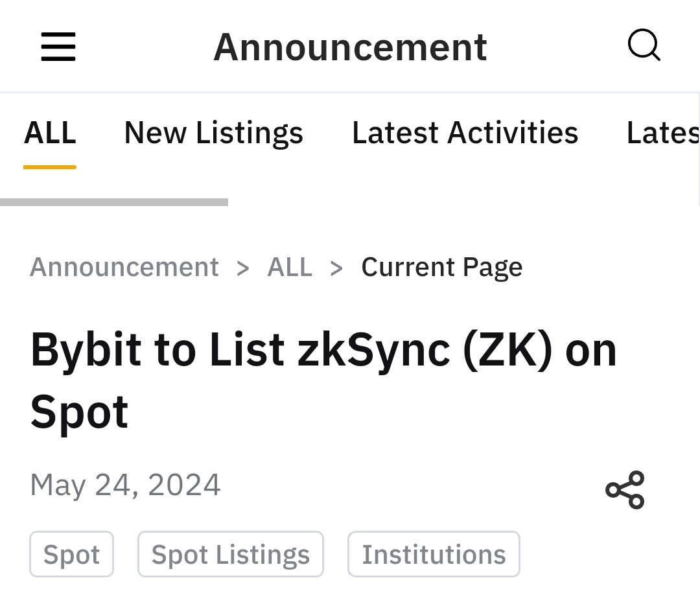Open the partially visible tab after Latest Activities
This screenshot has height=615, width=700.
pyautogui.click(x=662, y=133)
